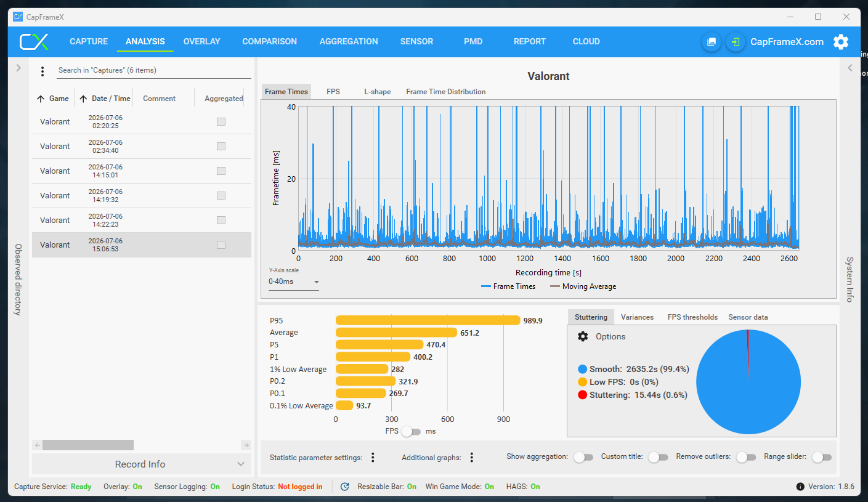The width and height of the screenshot is (868, 502).
Task: Click the version info icon in the status bar
Action: click(800, 487)
